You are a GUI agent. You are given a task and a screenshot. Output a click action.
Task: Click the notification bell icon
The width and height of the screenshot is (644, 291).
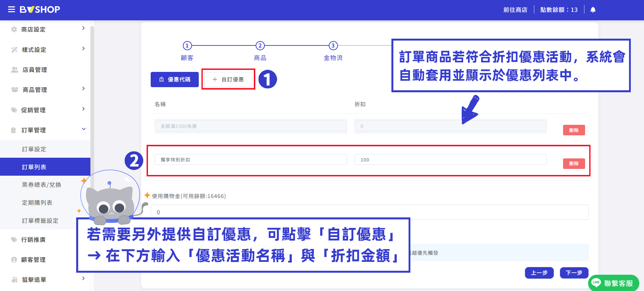pyautogui.click(x=593, y=10)
